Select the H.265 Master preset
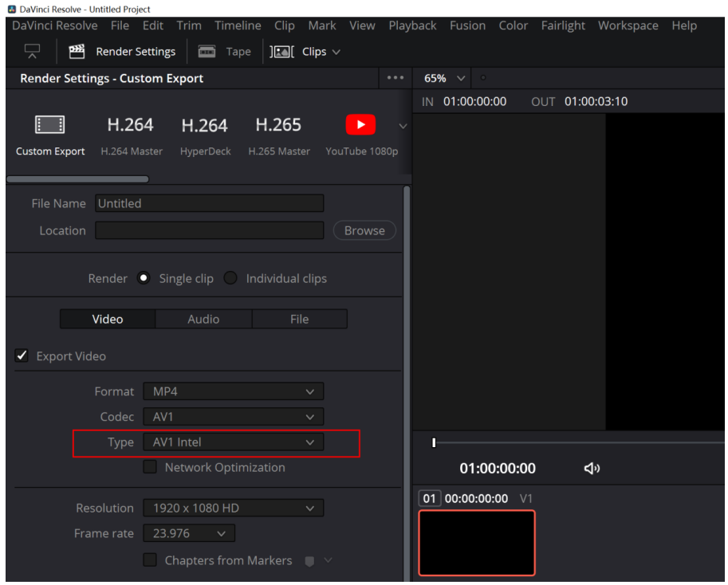The width and height of the screenshot is (728, 585). [278, 126]
